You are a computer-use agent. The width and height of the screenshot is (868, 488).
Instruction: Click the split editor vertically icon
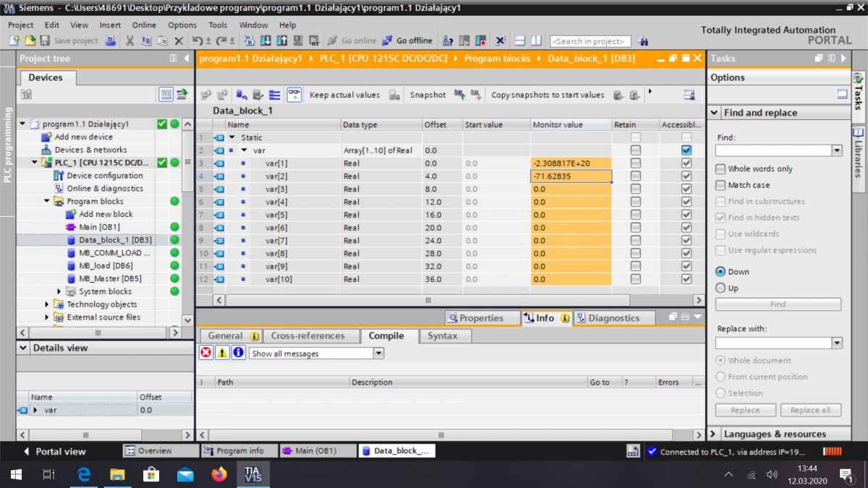536,40
